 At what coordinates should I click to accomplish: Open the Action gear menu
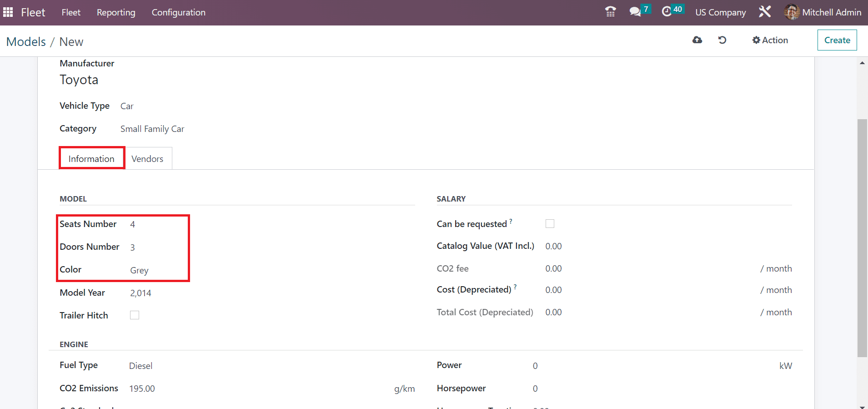(770, 40)
